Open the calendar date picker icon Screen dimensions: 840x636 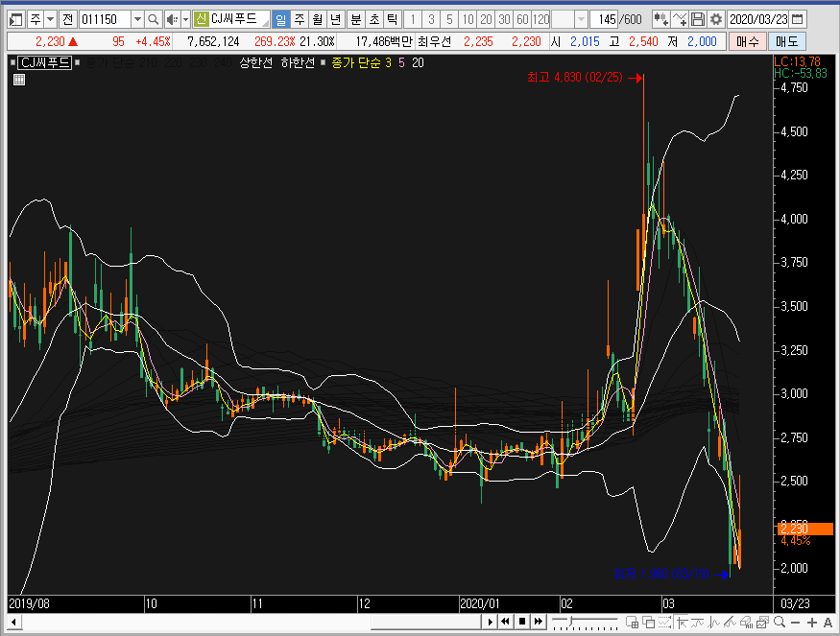(x=797, y=20)
